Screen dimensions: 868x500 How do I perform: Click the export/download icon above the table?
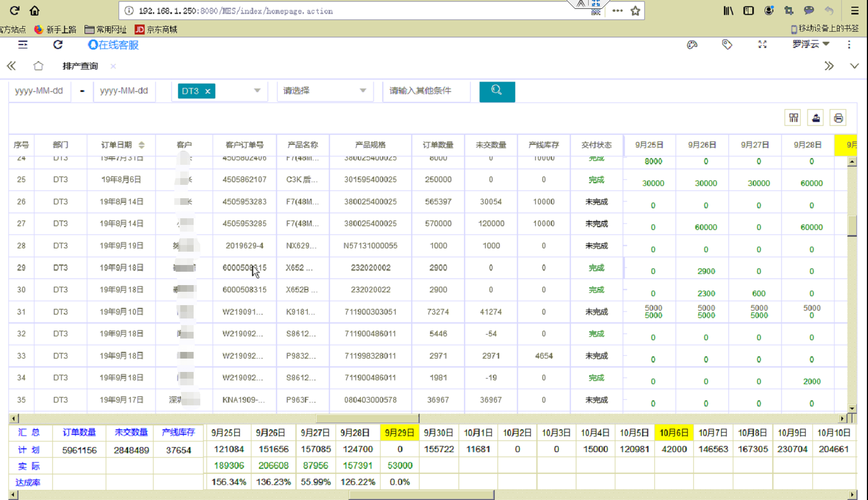816,117
